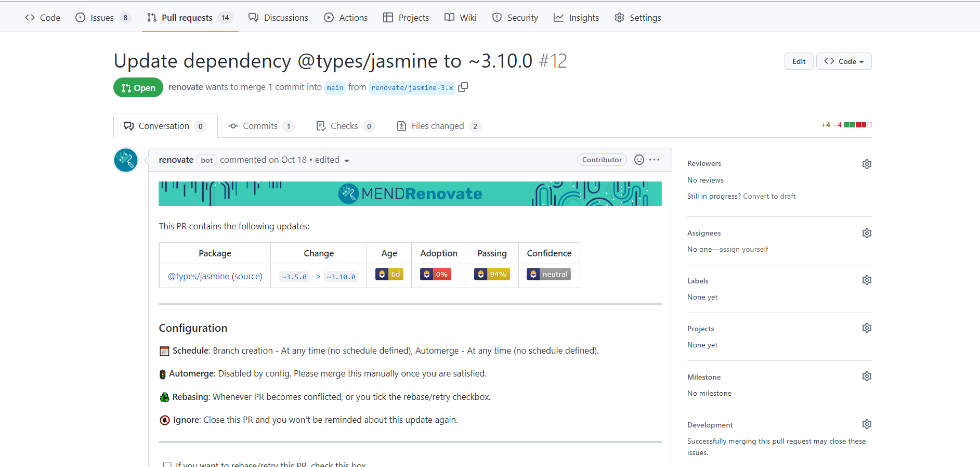Open the Code repository tab

tap(43, 18)
